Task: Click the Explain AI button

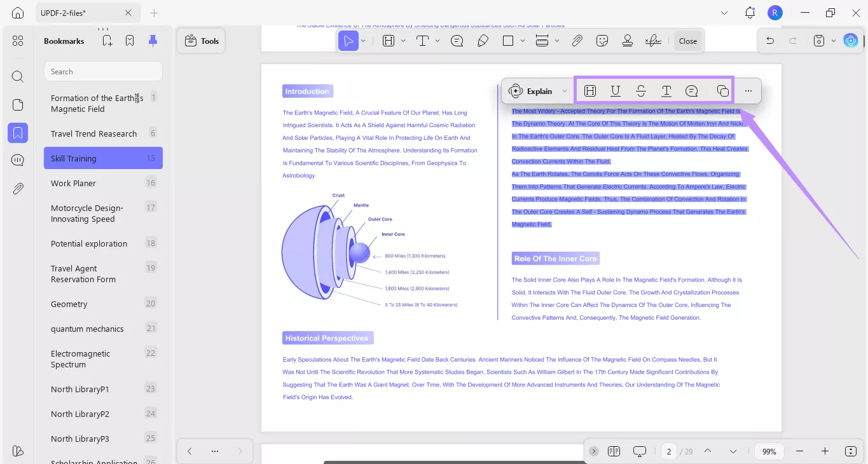Action: [531, 91]
